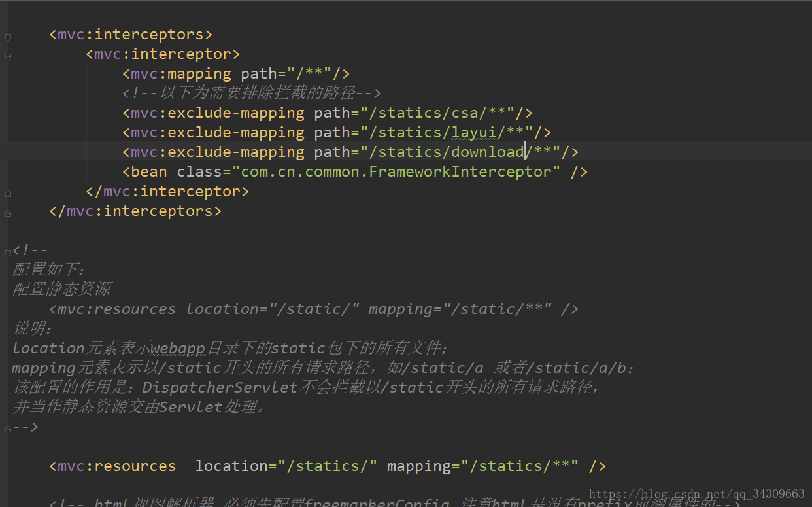812x507 pixels.
Task: Collapse the opening mvc:interceptors tag fold marker
Action: point(8,36)
